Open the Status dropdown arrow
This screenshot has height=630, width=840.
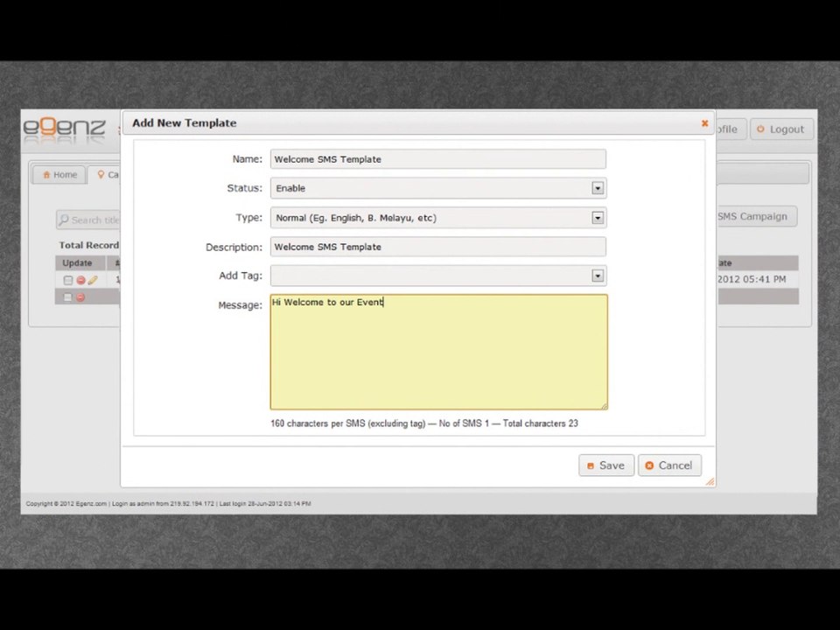pos(598,188)
